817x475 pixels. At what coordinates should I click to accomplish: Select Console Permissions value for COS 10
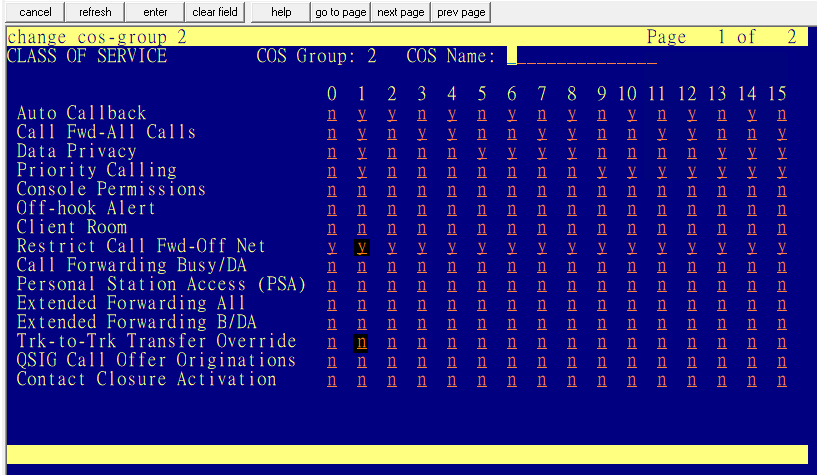(632, 190)
